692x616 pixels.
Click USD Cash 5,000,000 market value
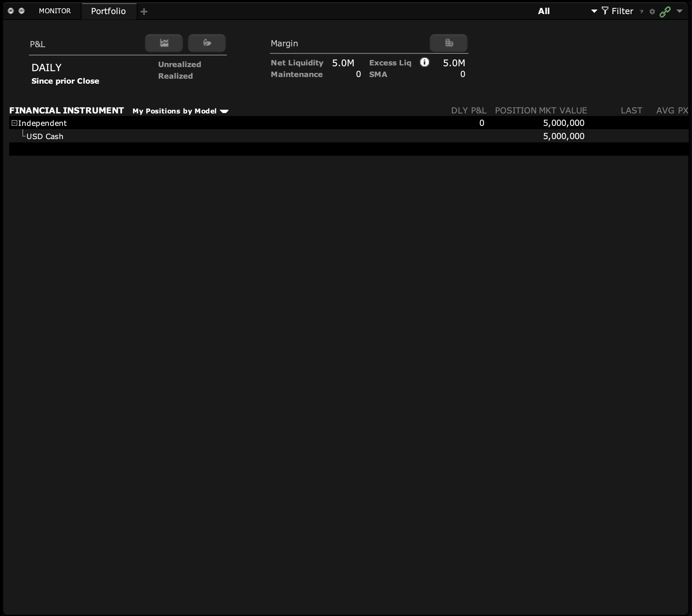(564, 136)
